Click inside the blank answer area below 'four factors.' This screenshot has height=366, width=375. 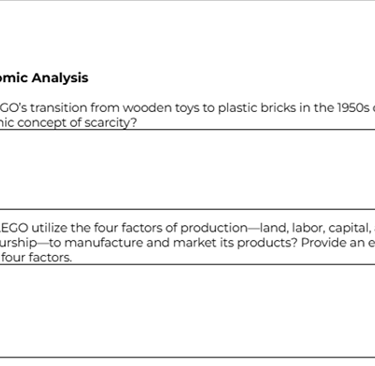[187, 311]
